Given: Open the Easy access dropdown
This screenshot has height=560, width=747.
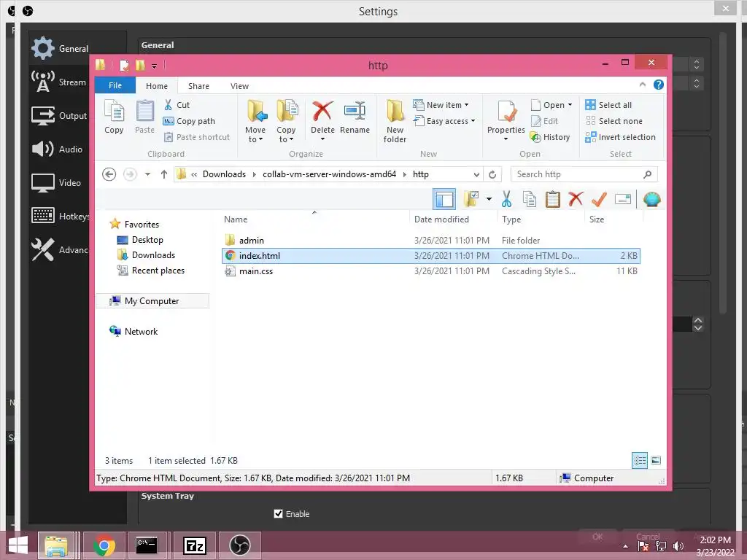Looking at the screenshot, I should pyautogui.click(x=473, y=121).
